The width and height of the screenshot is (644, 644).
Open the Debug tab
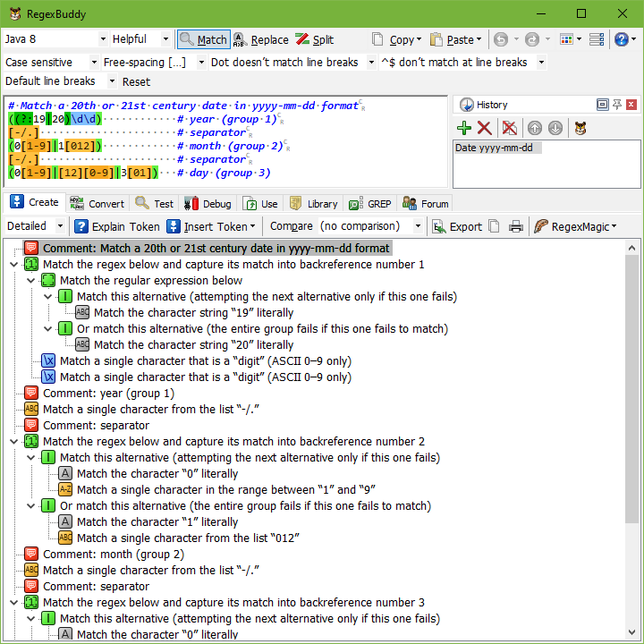(208, 204)
